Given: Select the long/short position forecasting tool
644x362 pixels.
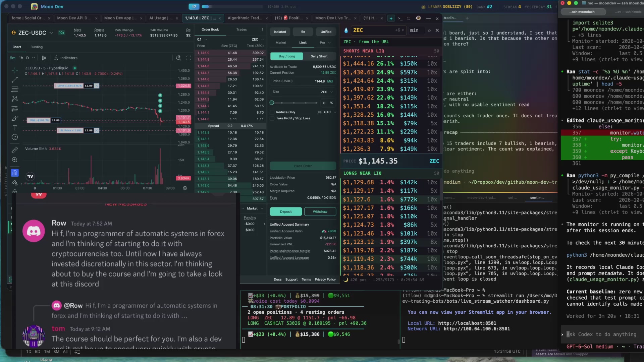Looking at the screenshot, I should [x=15, y=109].
